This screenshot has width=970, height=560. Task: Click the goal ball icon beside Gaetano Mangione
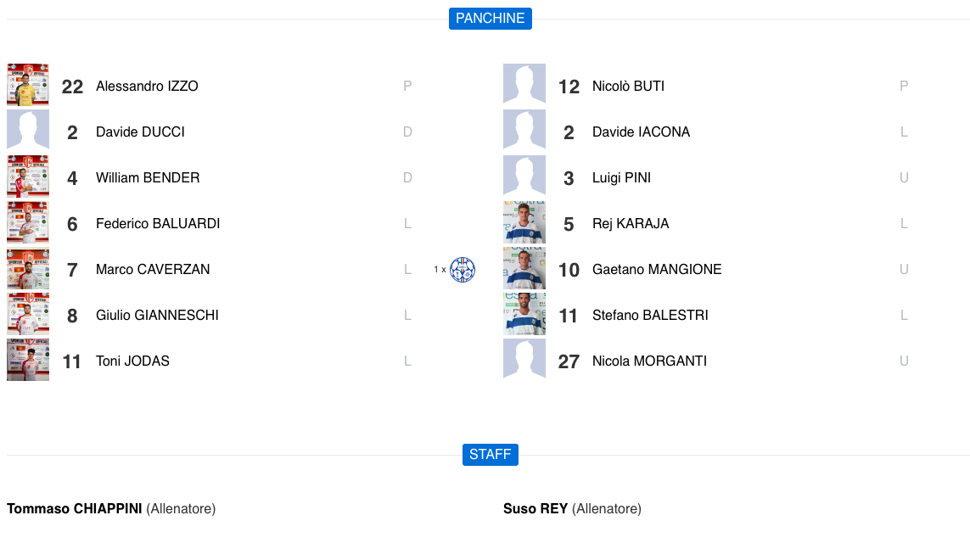pyautogui.click(x=463, y=270)
